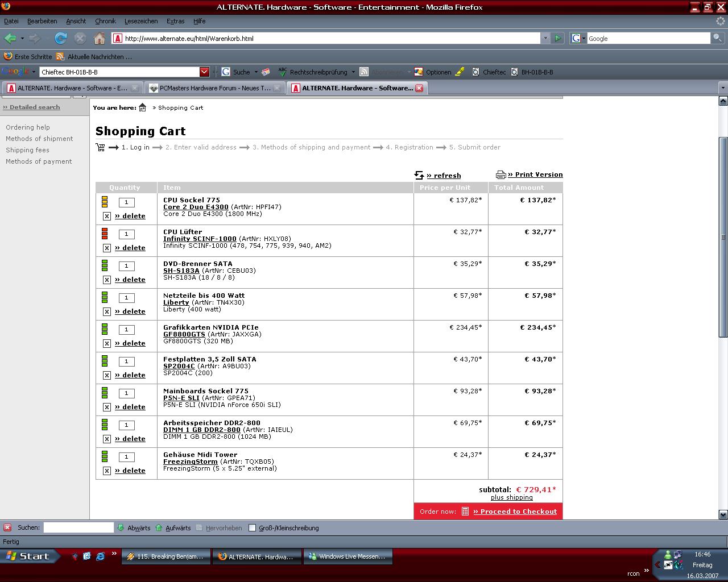Close the find bar with red X

(x=7, y=527)
